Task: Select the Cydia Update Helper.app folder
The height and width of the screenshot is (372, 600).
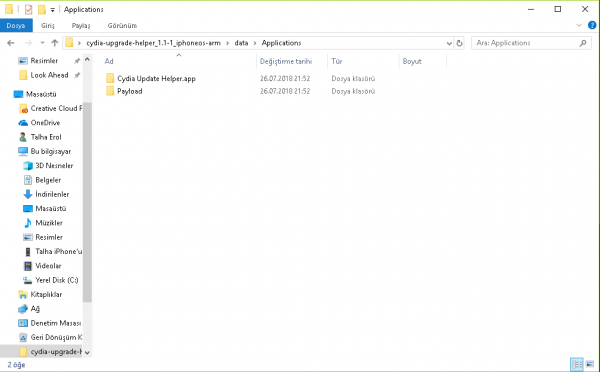Action: coord(156,78)
